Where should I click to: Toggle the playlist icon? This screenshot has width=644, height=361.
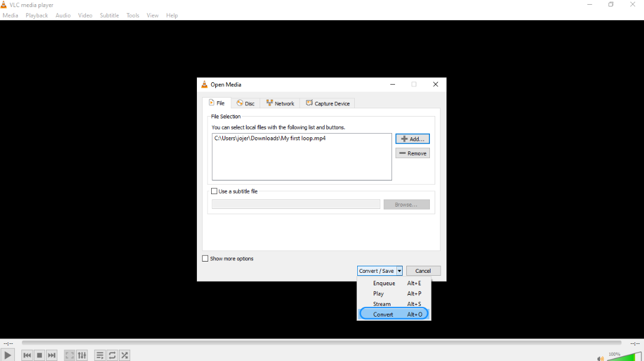click(x=100, y=355)
